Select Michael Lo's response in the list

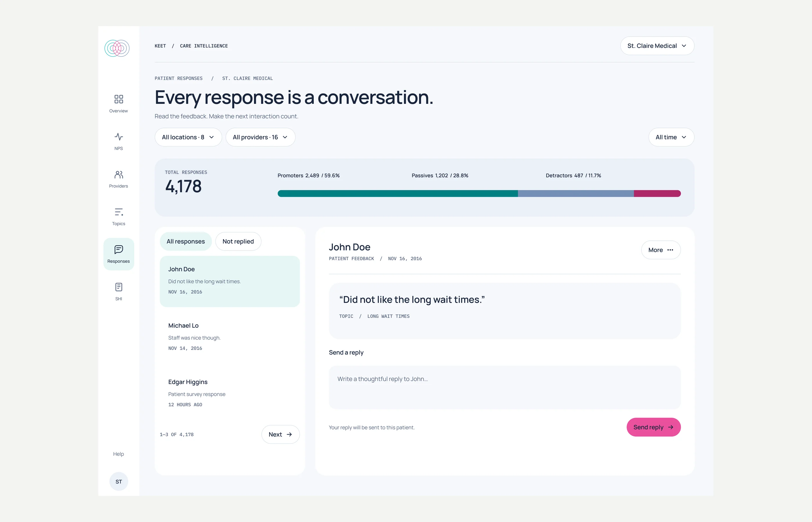230,338
